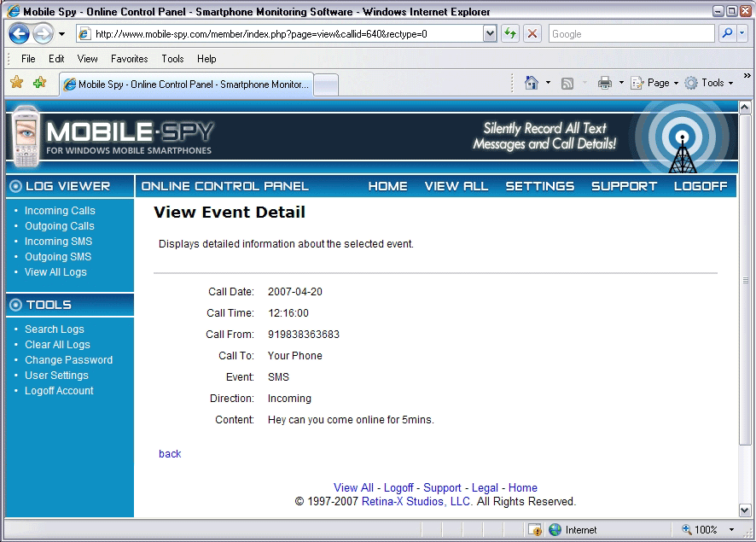Open Change Password link
756x542 pixels.
pyautogui.click(x=68, y=360)
